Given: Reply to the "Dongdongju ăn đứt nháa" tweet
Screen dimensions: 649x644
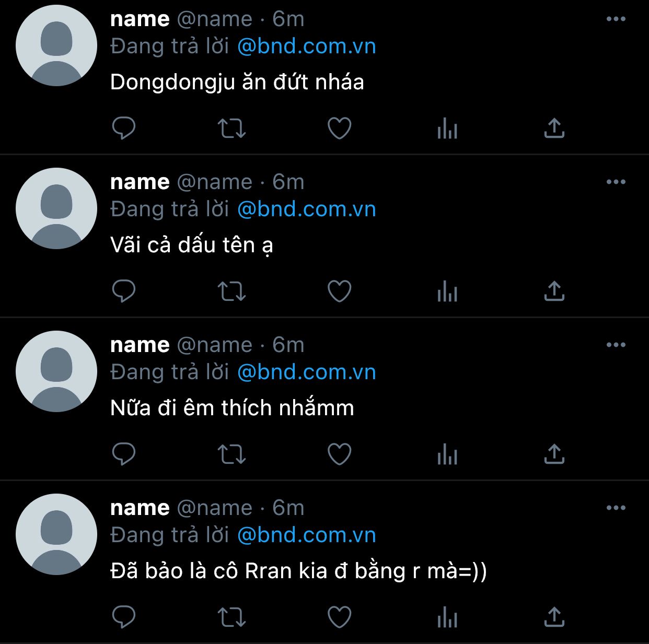Looking at the screenshot, I should [x=124, y=128].
